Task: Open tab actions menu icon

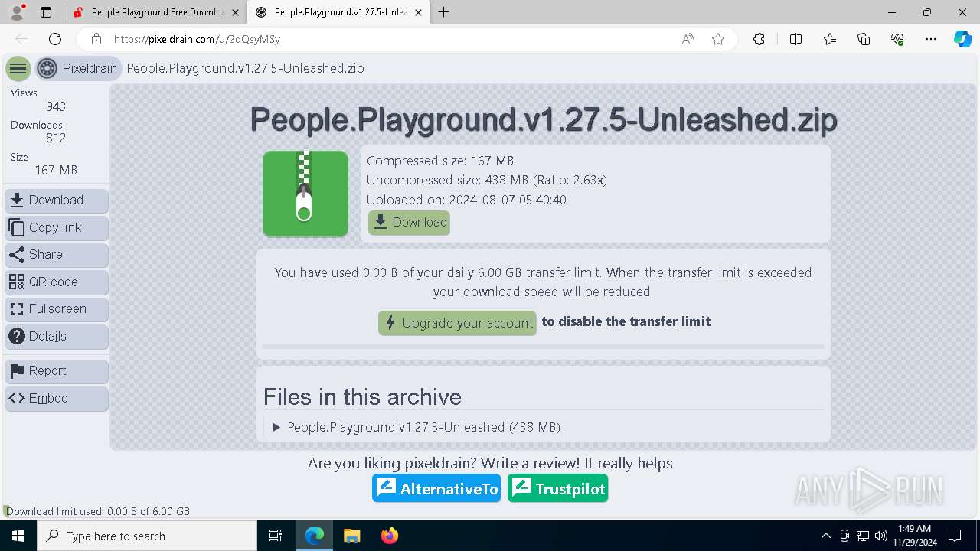Action: coord(46,12)
